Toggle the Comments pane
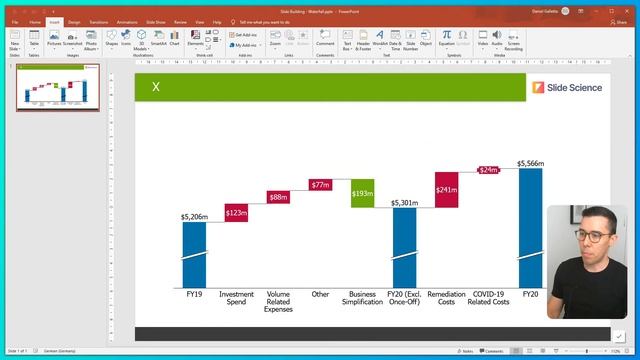The height and width of the screenshot is (360, 640). click(491, 351)
